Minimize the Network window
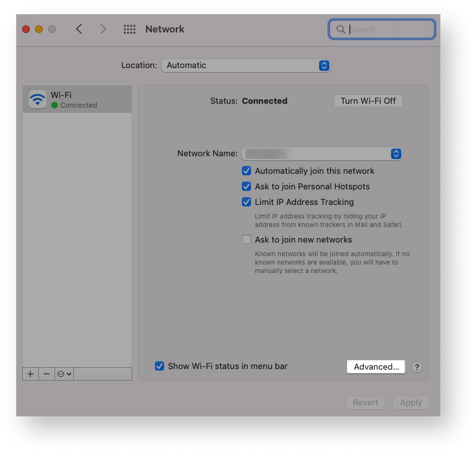The height and width of the screenshot is (454, 476). click(x=39, y=29)
